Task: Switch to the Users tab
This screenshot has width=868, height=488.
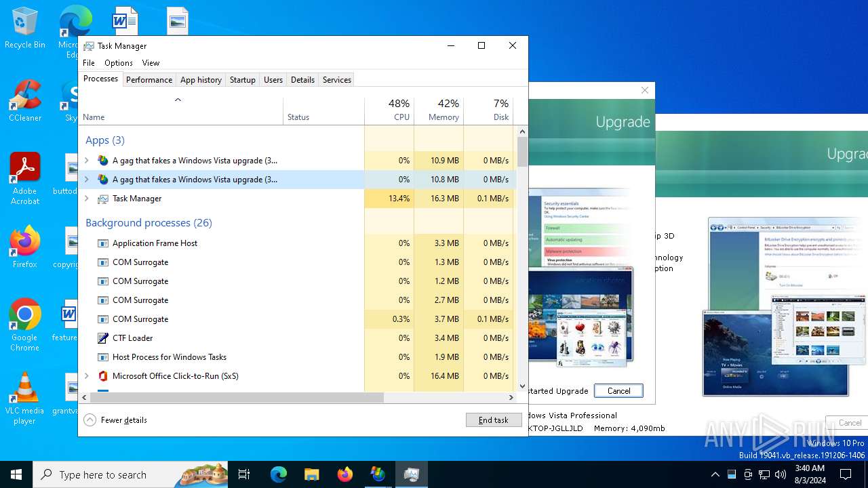Action: (273, 80)
